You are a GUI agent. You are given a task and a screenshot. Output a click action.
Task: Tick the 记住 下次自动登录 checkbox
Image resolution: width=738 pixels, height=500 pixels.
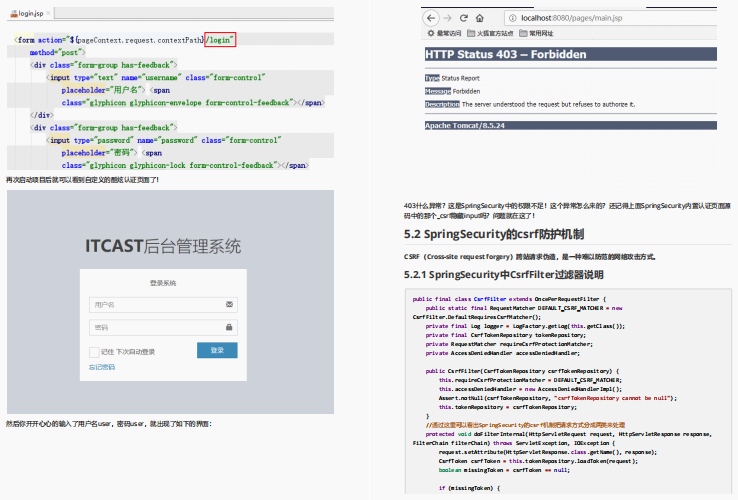coord(94,352)
